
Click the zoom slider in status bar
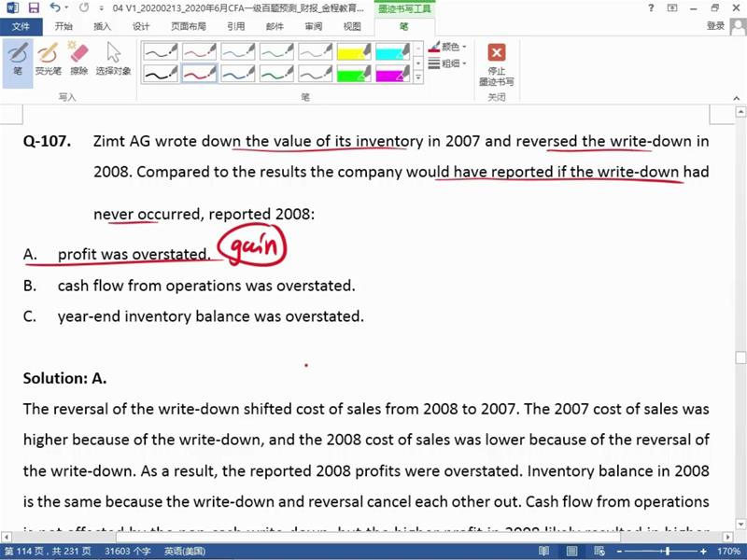point(667,552)
